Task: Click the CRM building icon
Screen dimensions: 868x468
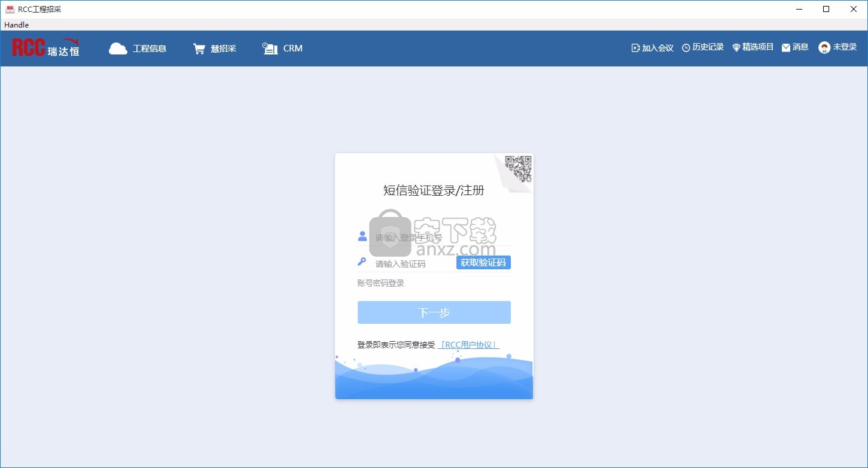Action: click(270, 48)
